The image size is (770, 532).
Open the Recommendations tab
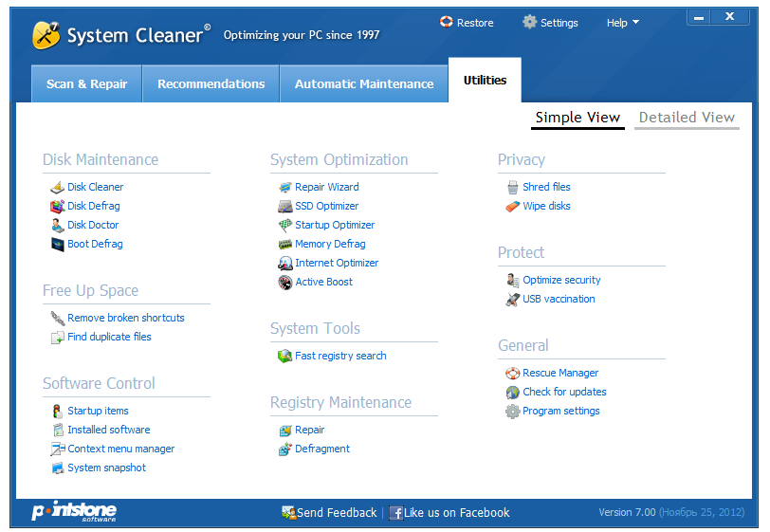coord(211,84)
